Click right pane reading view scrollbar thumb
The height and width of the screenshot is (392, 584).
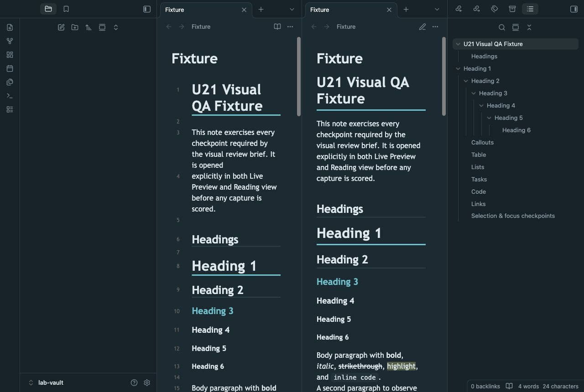tap(444, 77)
